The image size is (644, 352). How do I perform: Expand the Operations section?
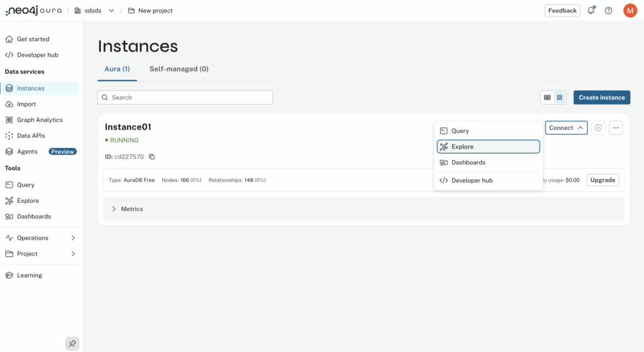tap(40, 237)
